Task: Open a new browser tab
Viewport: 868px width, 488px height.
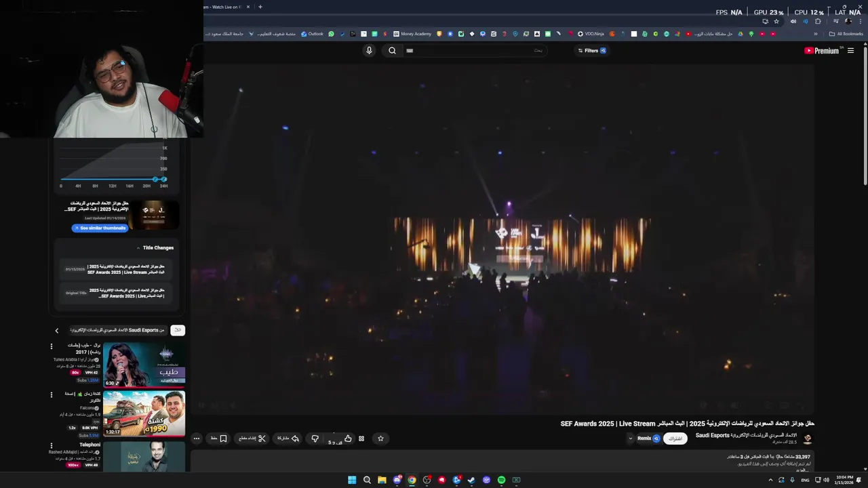Action: 260,7
